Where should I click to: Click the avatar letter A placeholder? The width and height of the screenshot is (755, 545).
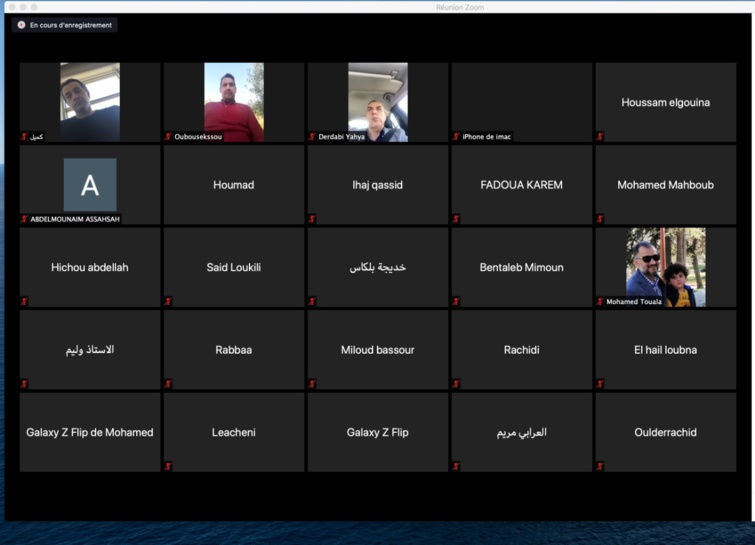(x=90, y=185)
